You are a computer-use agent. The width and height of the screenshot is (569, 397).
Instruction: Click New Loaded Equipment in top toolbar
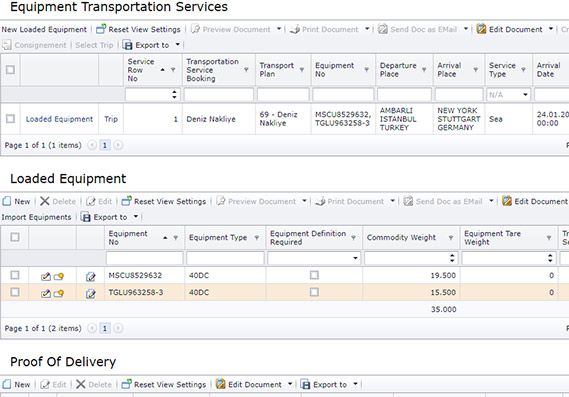tap(44, 29)
